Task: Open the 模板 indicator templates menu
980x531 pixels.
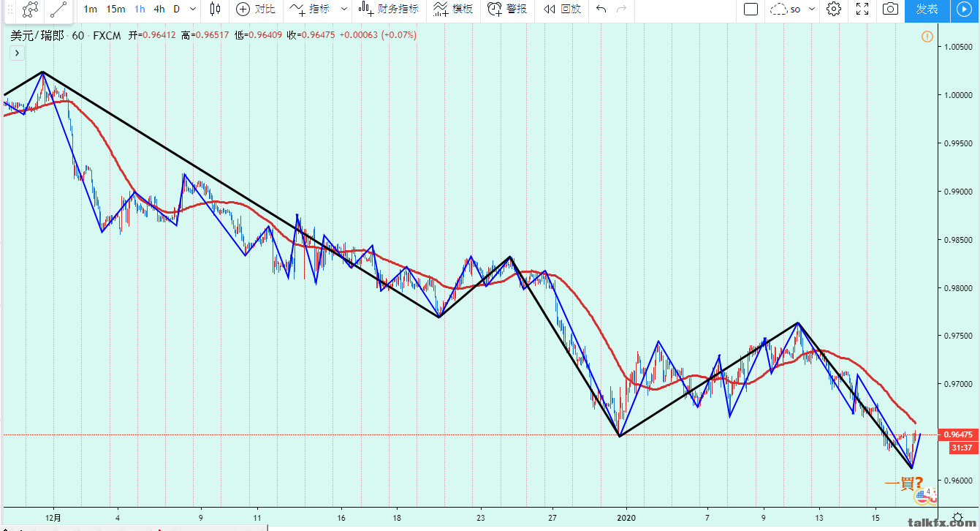Action: [x=453, y=9]
